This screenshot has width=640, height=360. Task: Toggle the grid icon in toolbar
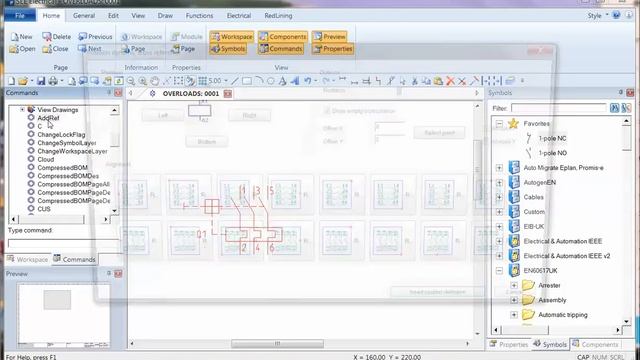[x=202, y=81]
